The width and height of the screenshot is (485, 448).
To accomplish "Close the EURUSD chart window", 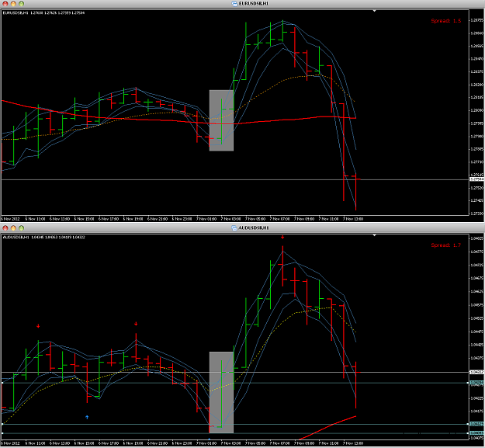I will (5, 4).
